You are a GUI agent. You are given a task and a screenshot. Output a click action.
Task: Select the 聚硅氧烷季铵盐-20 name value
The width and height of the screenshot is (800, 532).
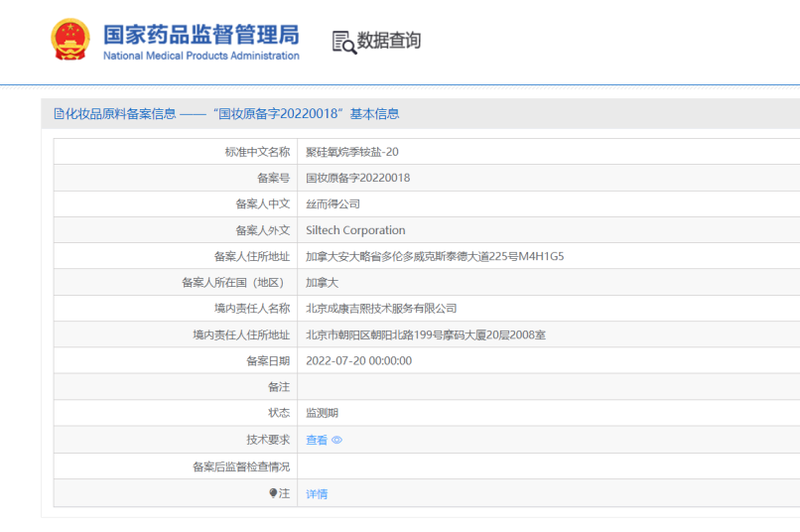tap(351, 152)
